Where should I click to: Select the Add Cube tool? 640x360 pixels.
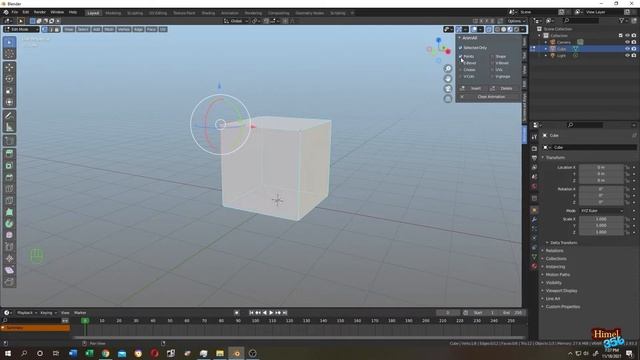coord(9,141)
